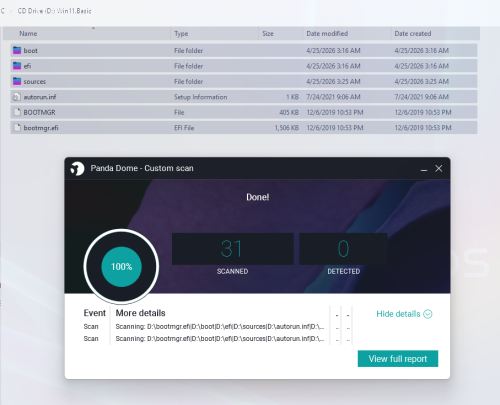Viewport: 500px width, 405px height.
Task: Select the efi folder name
Action: click(27, 66)
